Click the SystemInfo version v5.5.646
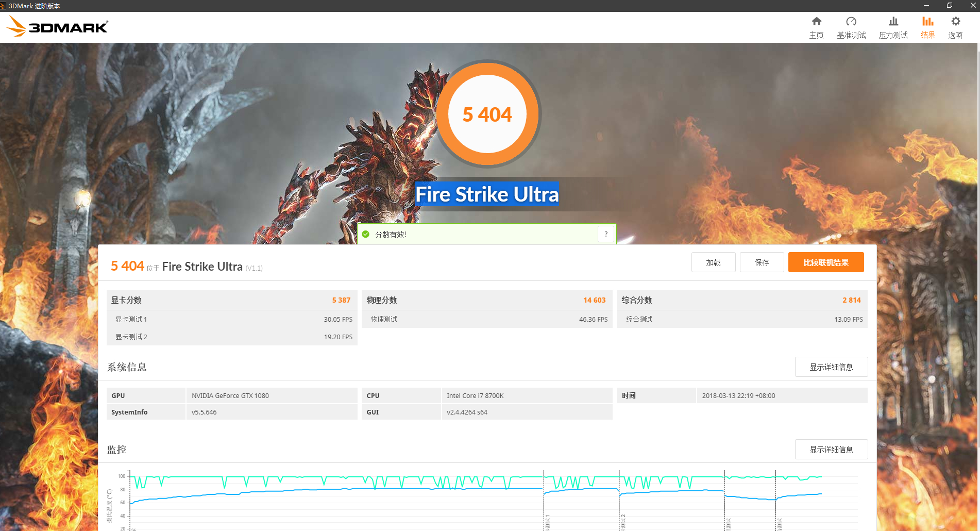The image size is (980, 531). click(204, 412)
